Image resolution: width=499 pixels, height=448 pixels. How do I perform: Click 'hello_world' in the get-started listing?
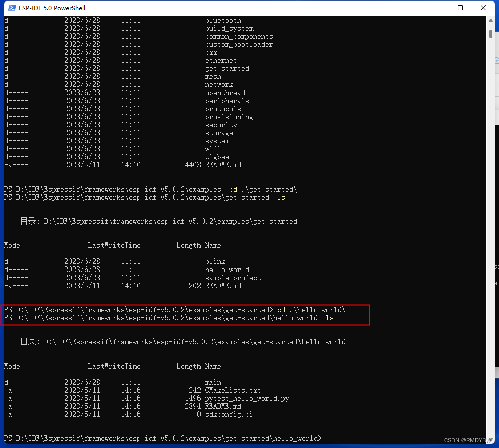pos(227,270)
